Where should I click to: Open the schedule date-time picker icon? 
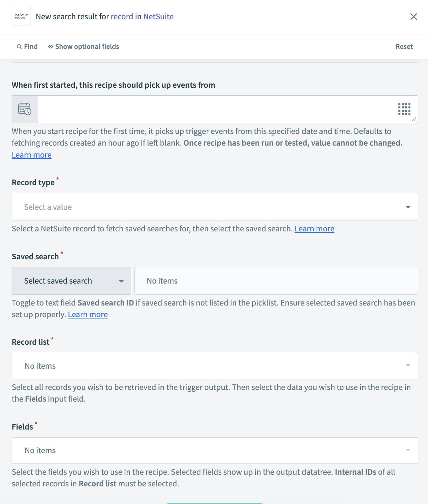click(x=25, y=109)
